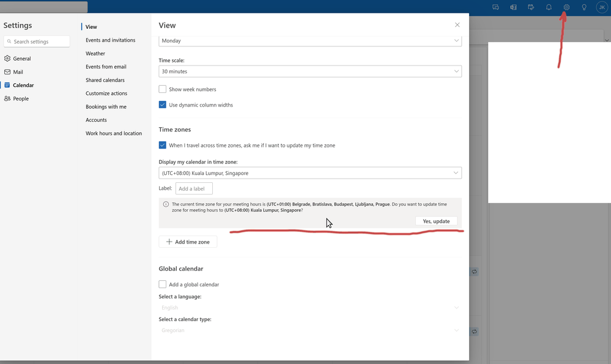Screen dimensions: 611x364
Task: Click the Time zones section heading
Action: (174, 129)
